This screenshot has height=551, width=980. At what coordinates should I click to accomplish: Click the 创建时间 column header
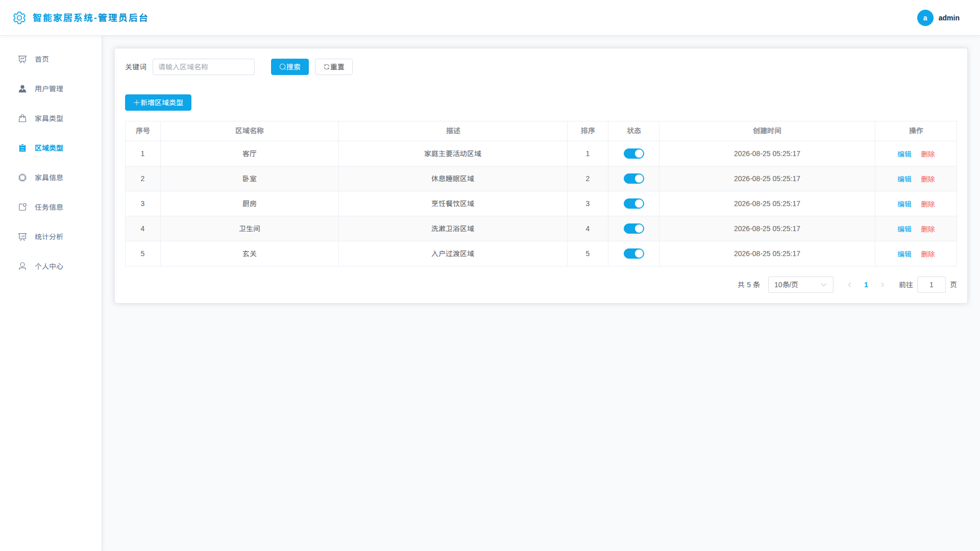click(767, 131)
